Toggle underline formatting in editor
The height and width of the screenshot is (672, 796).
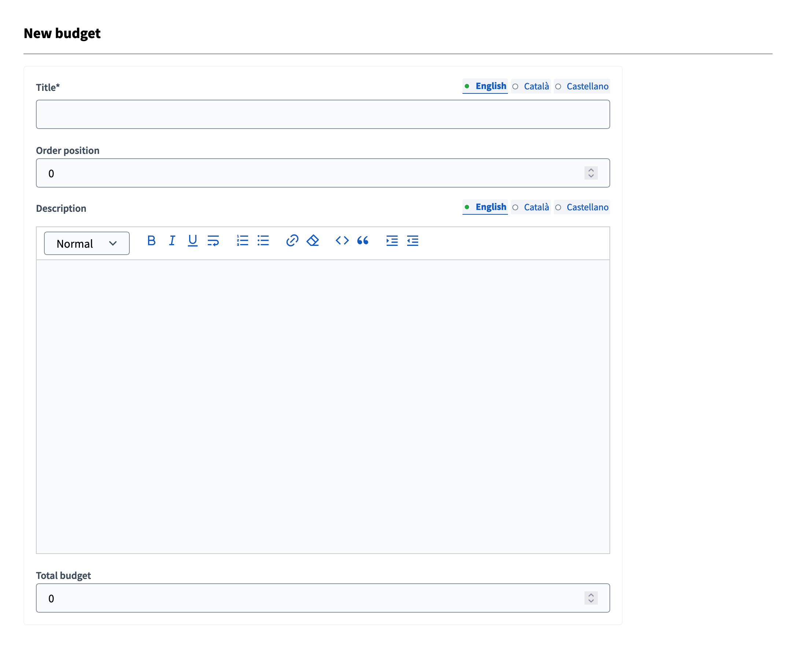[x=192, y=241]
